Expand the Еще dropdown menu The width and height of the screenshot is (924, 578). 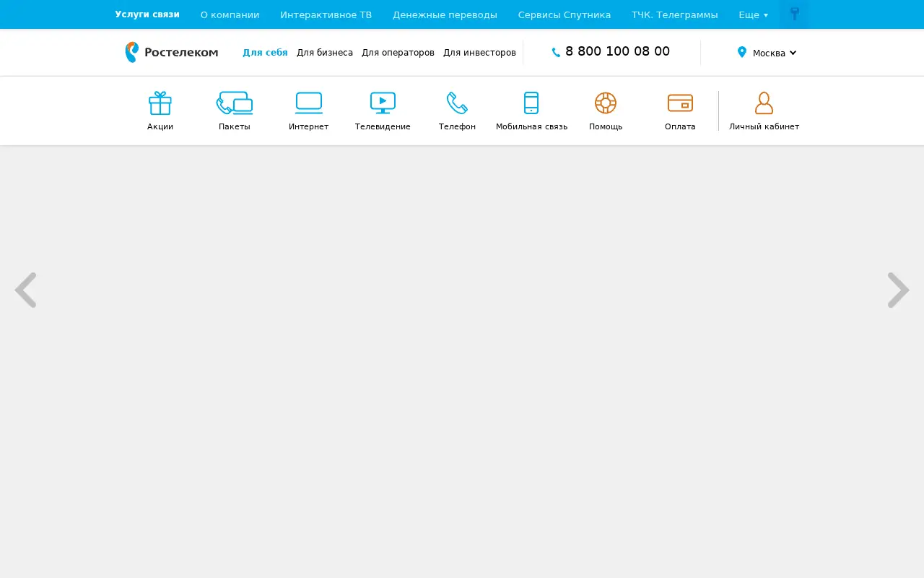point(753,14)
